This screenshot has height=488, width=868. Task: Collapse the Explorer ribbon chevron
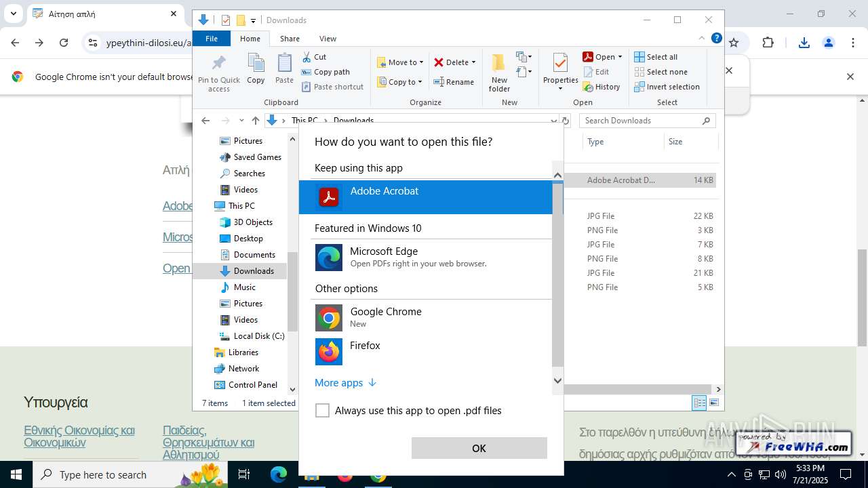(702, 38)
